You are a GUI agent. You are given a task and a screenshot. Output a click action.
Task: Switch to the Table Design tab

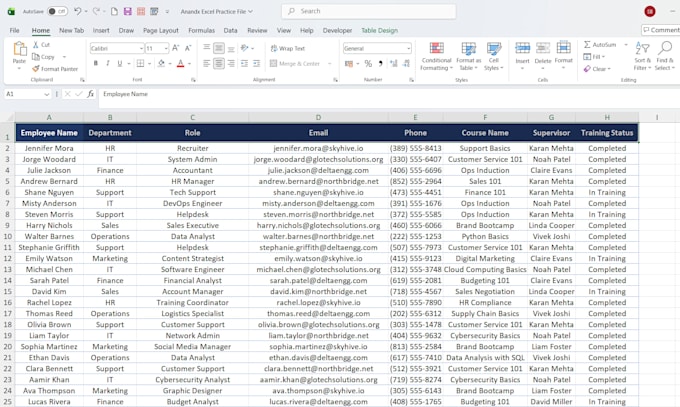[x=379, y=30]
